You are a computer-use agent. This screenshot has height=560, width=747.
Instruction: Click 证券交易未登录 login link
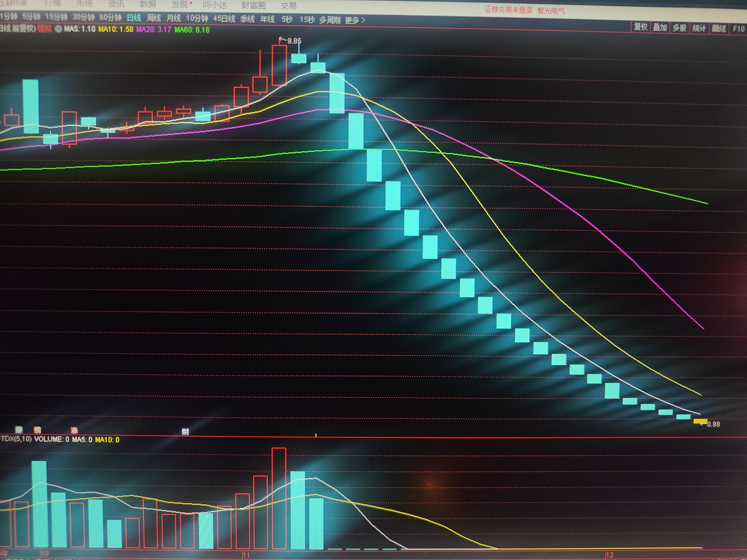[x=508, y=10]
